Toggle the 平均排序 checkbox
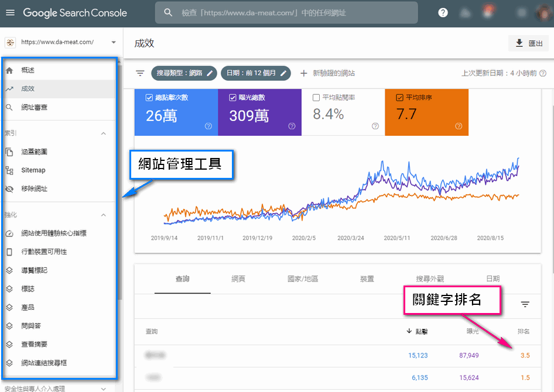The height and width of the screenshot is (392, 554). 399,98
